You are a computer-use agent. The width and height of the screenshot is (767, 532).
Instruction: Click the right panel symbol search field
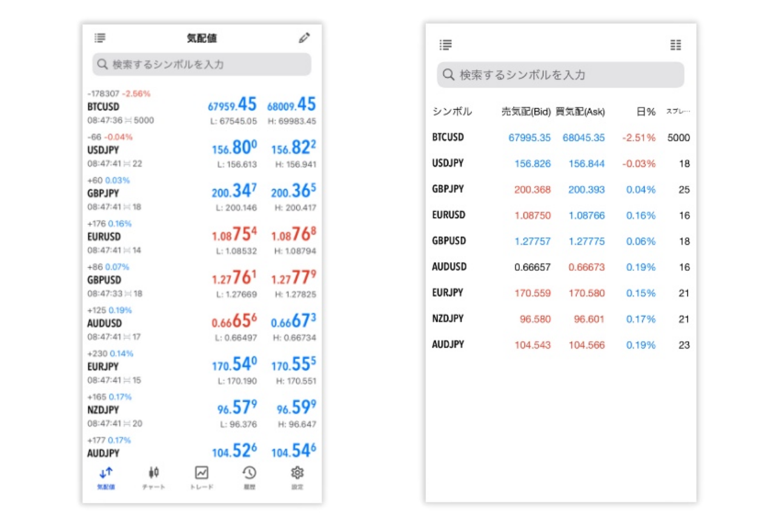pos(560,75)
